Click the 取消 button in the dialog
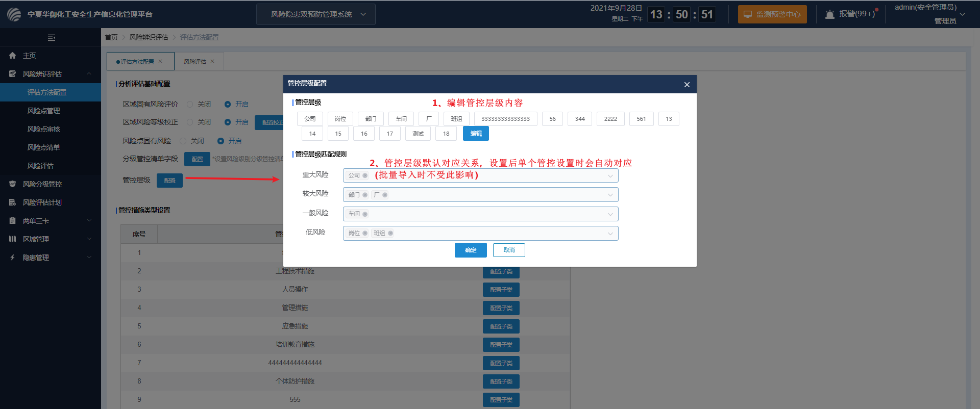The image size is (980, 409). coord(509,250)
